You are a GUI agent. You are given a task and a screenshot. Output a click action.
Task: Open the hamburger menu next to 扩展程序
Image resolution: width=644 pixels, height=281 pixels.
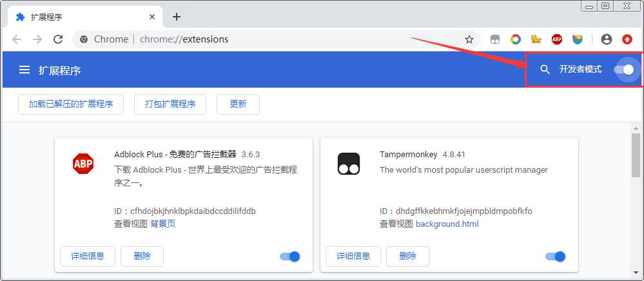point(24,70)
